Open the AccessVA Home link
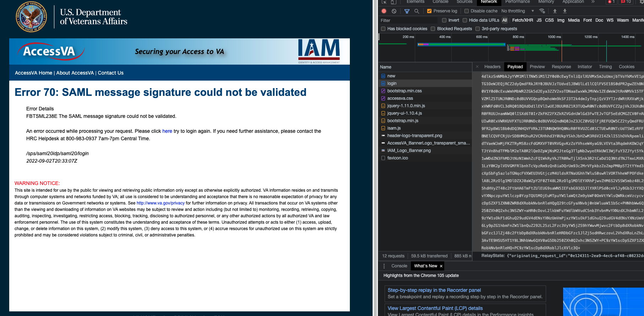 pos(33,73)
